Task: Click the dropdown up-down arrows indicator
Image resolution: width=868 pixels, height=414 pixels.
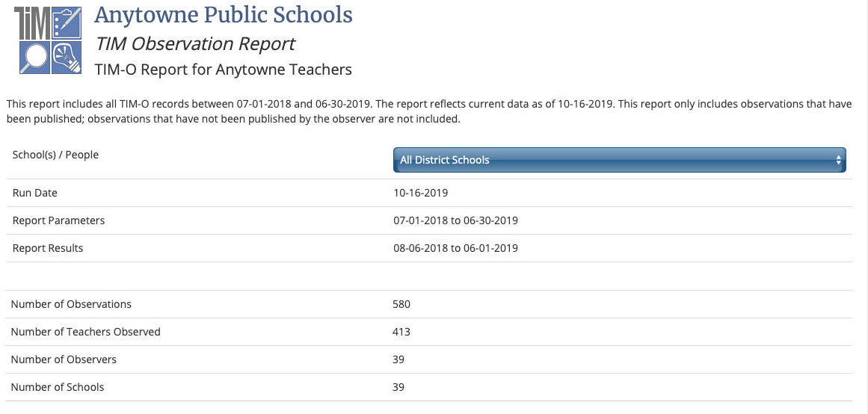Action: click(838, 160)
